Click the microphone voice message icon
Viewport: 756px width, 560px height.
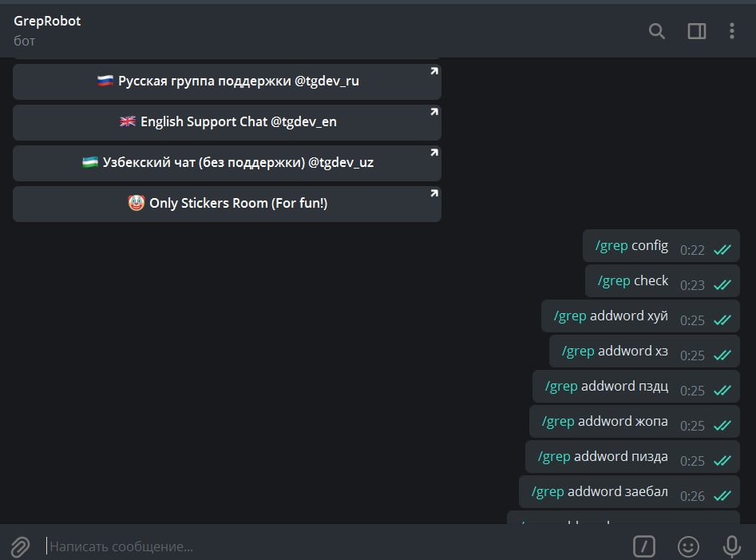pos(731,546)
